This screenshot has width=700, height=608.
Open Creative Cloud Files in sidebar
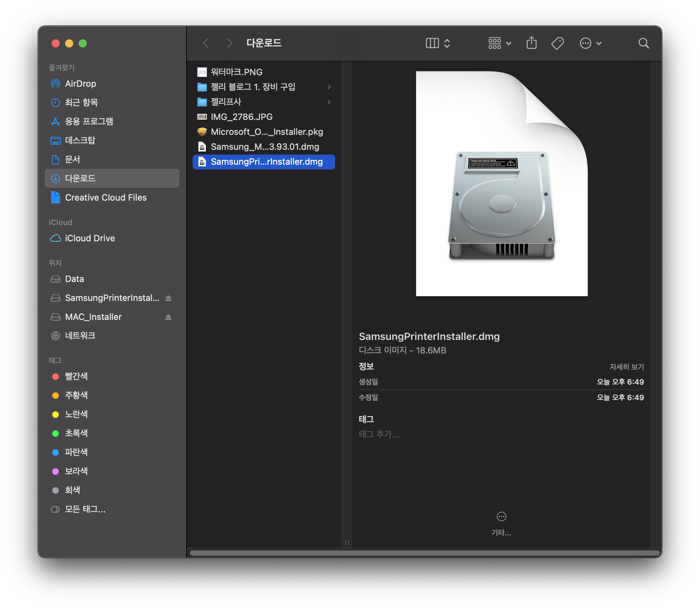coord(112,197)
